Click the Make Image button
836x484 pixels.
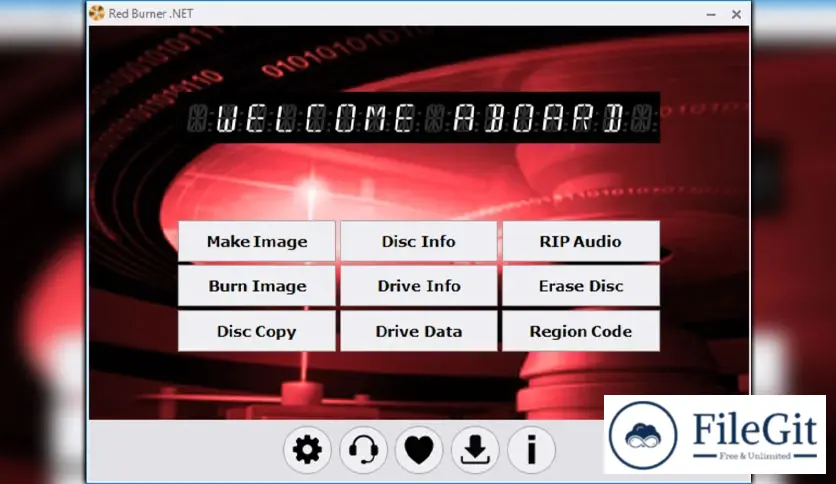257,241
